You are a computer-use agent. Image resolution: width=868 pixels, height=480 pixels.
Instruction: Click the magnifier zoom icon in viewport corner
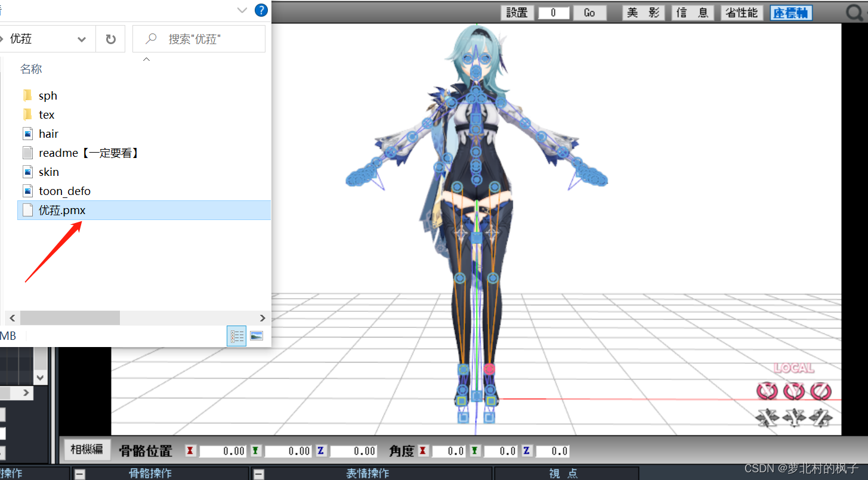[855, 12]
